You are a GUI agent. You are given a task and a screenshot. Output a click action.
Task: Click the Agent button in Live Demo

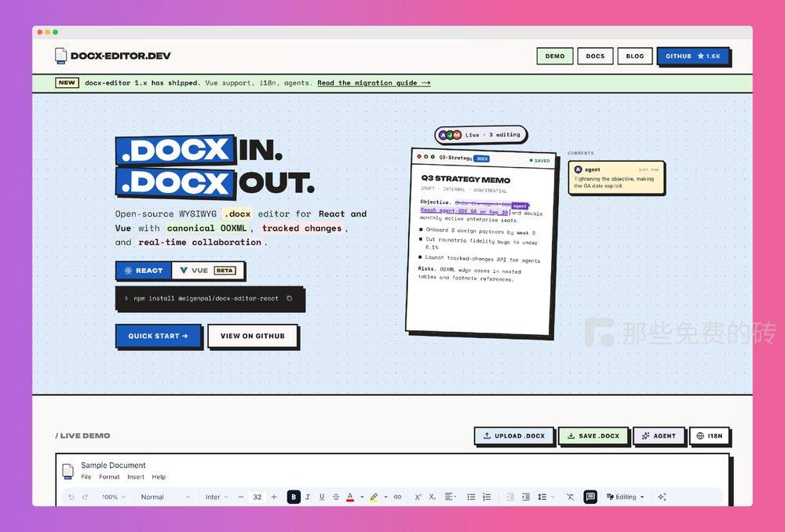(659, 436)
